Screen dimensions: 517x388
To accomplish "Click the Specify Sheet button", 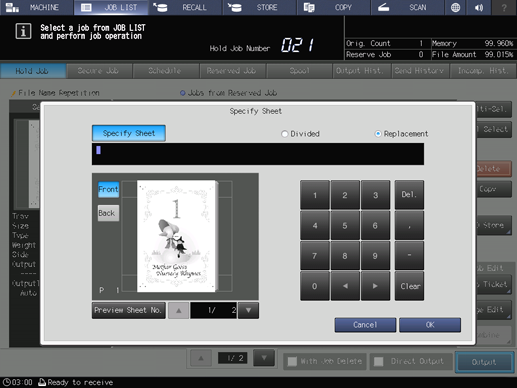I will [129, 133].
